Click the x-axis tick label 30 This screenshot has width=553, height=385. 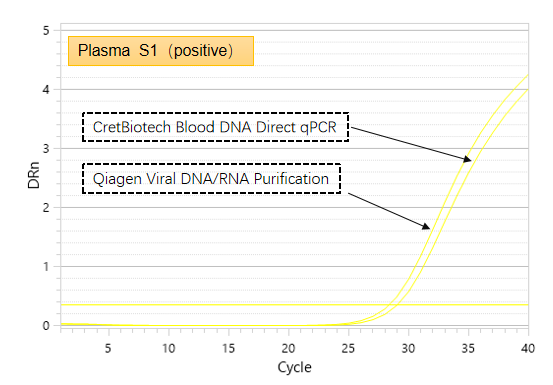coord(408,348)
